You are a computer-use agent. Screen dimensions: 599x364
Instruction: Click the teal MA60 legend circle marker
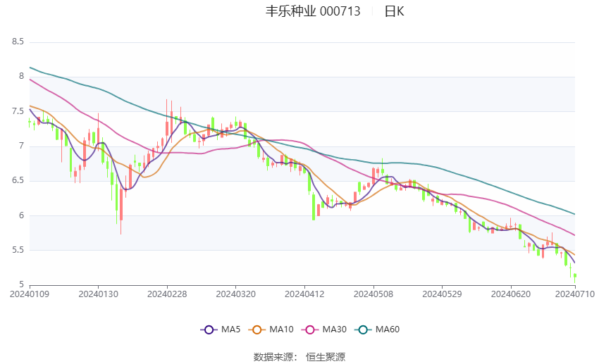point(361,329)
